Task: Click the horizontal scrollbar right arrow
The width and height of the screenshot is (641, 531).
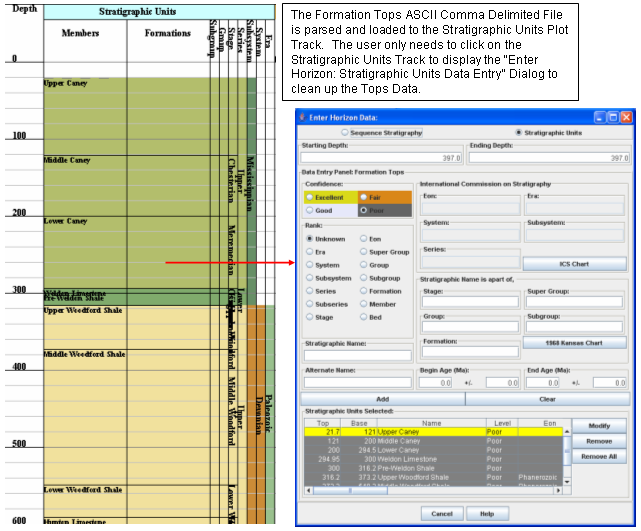Action: (x=558, y=490)
